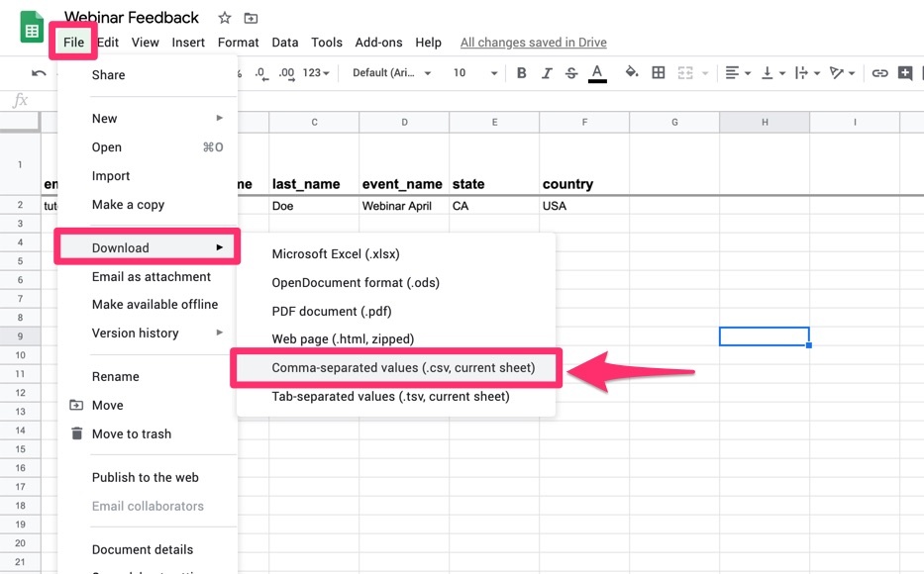Click the insert link icon
The image size is (924, 574).
[879, 73]
